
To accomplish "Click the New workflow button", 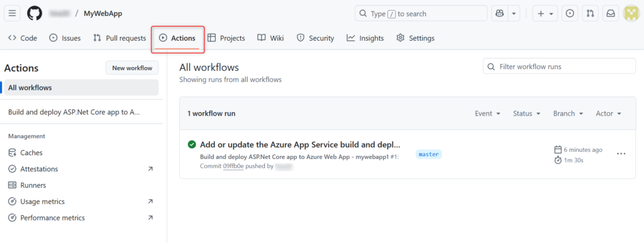I will [132, 68].
